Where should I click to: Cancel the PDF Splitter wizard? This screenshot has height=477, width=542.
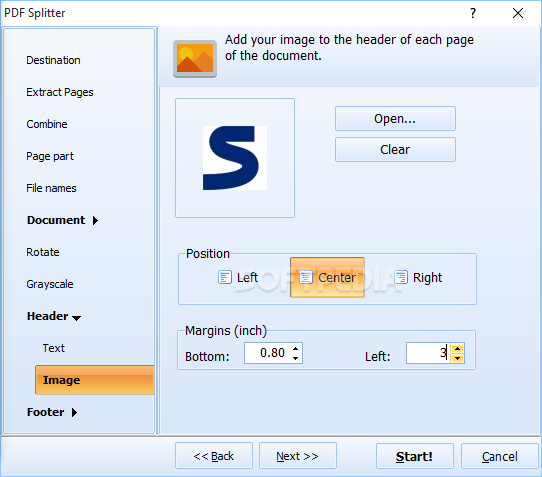point(500,456)
